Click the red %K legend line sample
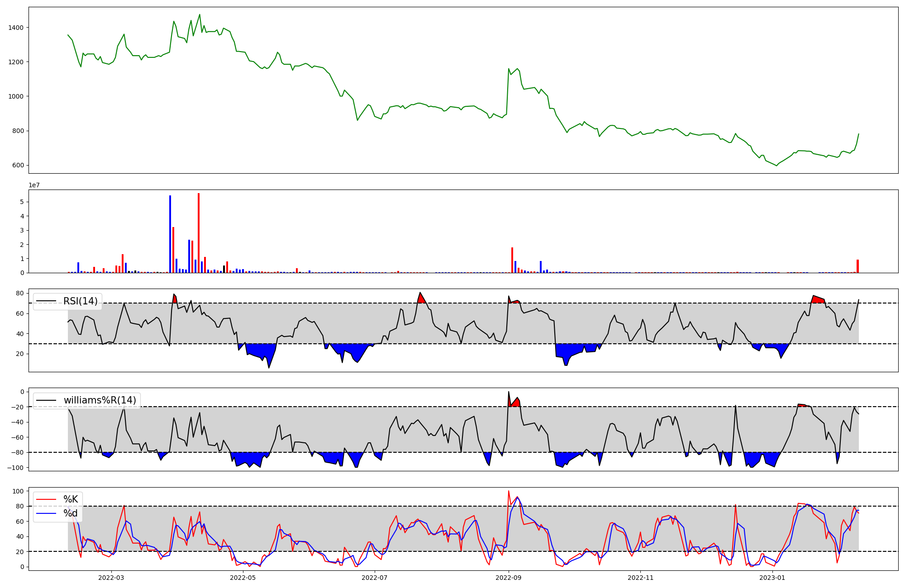 46,500
